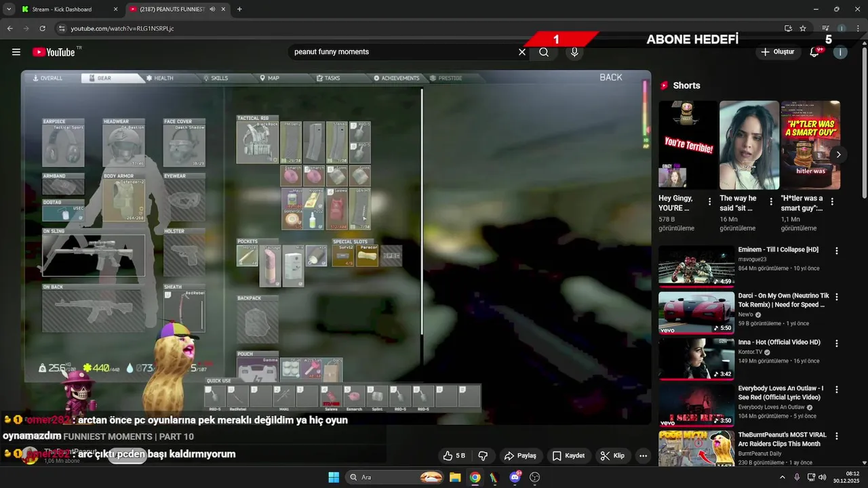This screenshot has height=488, width=868.
Task: Click the browser address bar URL
Action: [x=123, y=28]
